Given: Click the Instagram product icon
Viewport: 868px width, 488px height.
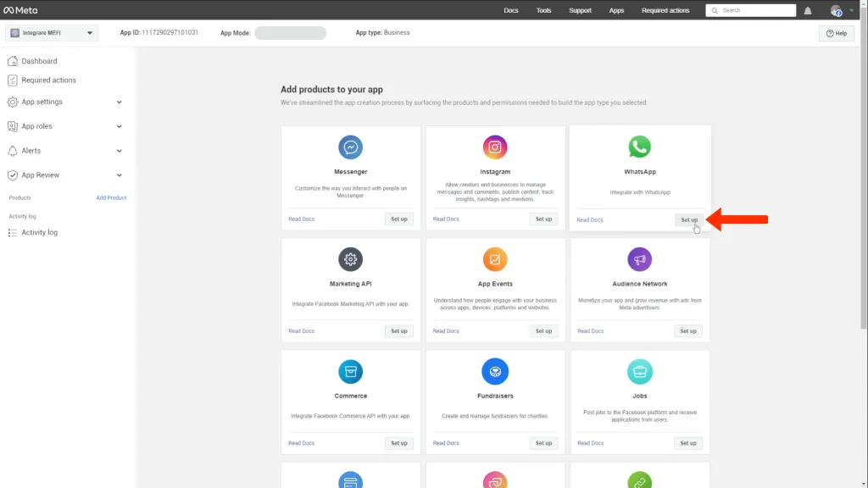Looking at the screenshot, I should pyautogui.click(x=495, y=147).
